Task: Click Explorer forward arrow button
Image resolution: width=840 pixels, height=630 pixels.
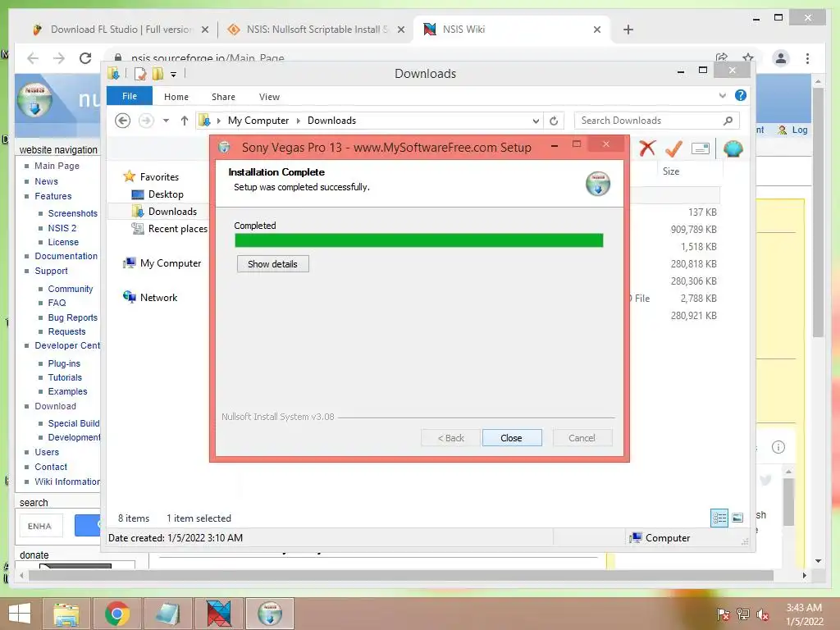Action: coord(146,121)
